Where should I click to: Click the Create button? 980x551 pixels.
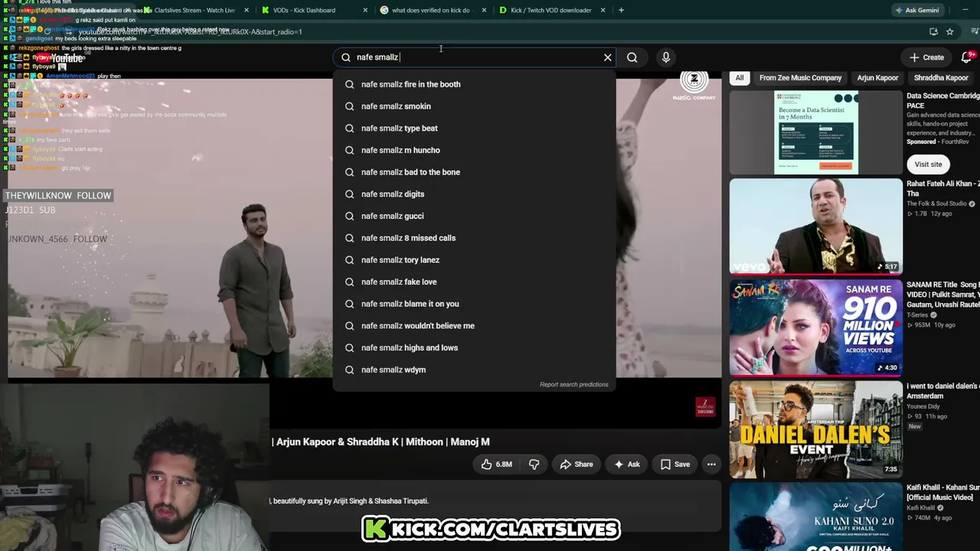926,57
